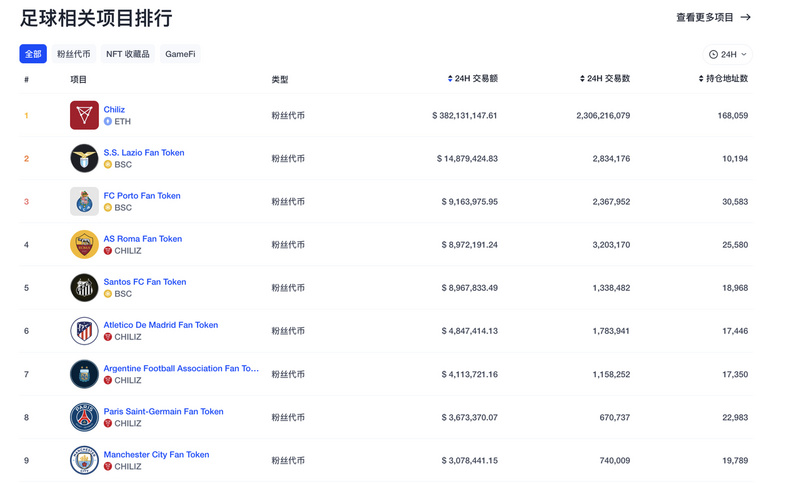Sort by 24H 交易数 column
Viewport: 800px width, 484px height.
[605, 79]
